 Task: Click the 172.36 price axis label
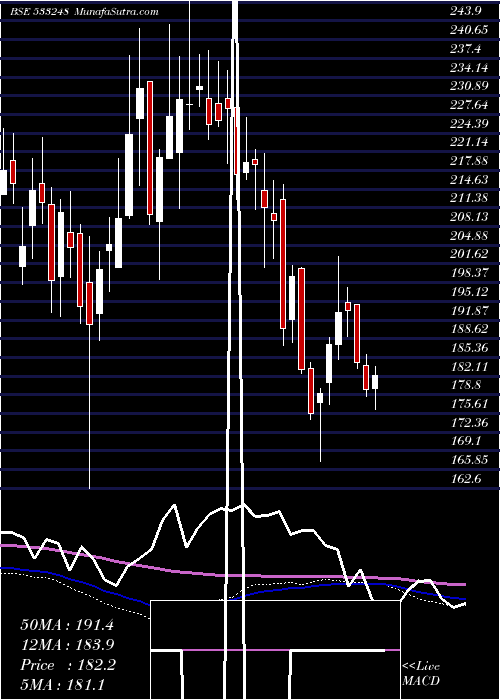point(469,422)
